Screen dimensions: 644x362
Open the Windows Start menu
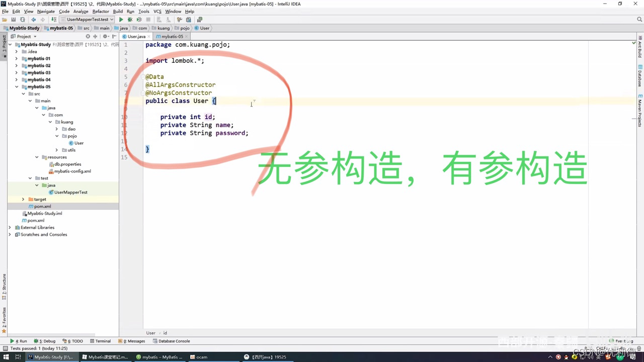point(6,357)
